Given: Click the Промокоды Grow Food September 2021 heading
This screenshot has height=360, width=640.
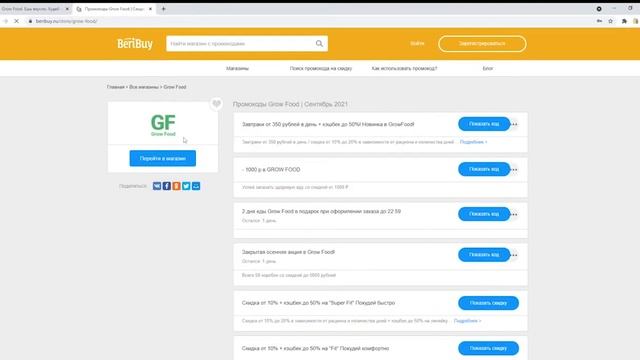Looking at the screenshot, I should click(x=290, y=104).
